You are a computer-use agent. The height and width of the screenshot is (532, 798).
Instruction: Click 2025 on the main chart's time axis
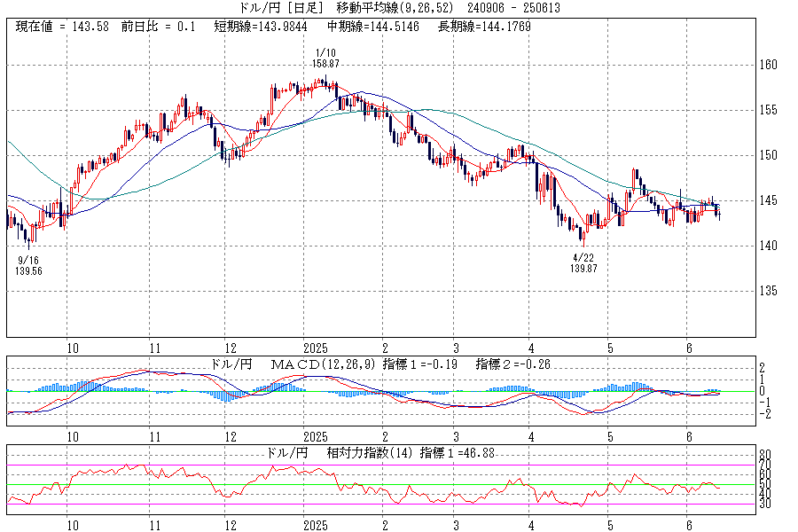coord(316,348)
